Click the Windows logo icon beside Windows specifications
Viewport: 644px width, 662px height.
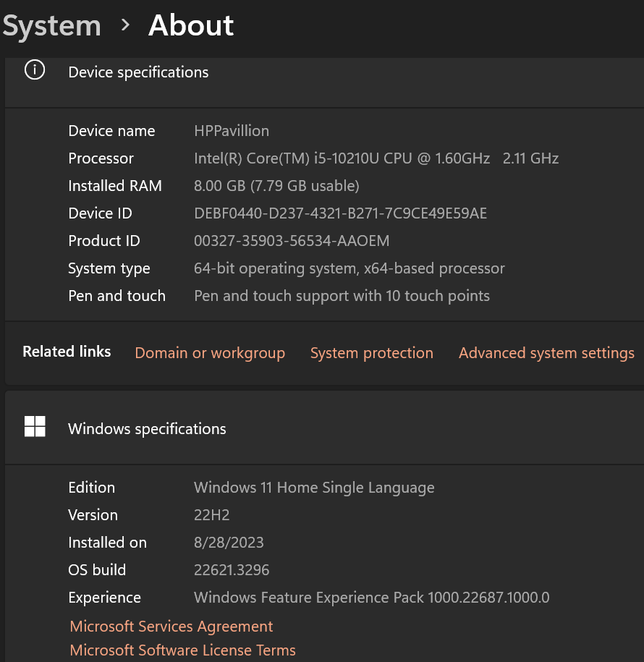(x=34, y=427)
